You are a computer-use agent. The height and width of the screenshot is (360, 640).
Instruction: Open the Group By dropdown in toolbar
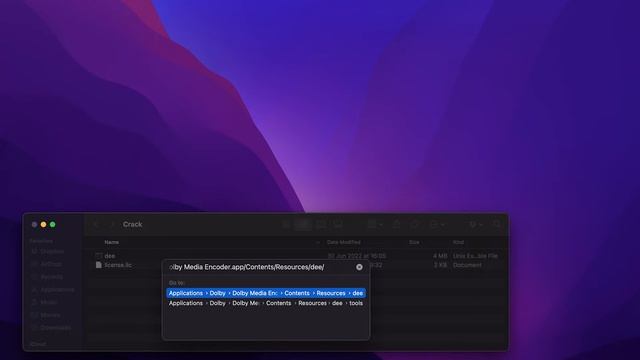[x=375, y=224]
